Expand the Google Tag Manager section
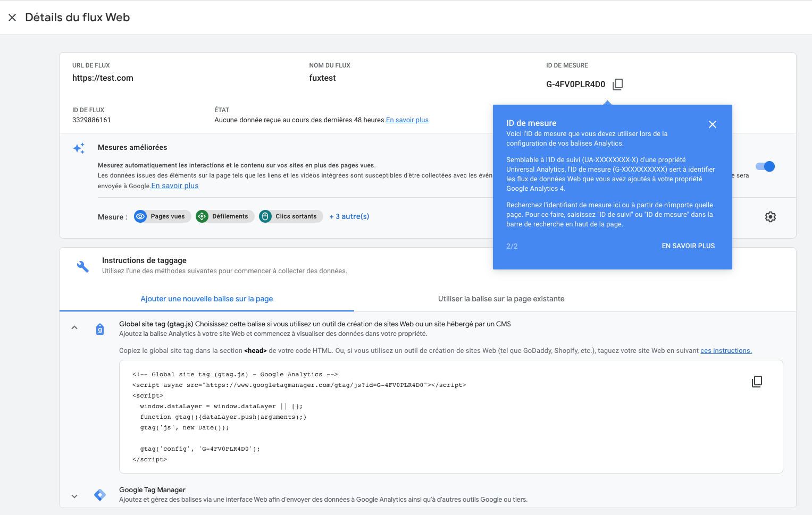Viewport: 812px width, 515px height. tap(74, 496)
